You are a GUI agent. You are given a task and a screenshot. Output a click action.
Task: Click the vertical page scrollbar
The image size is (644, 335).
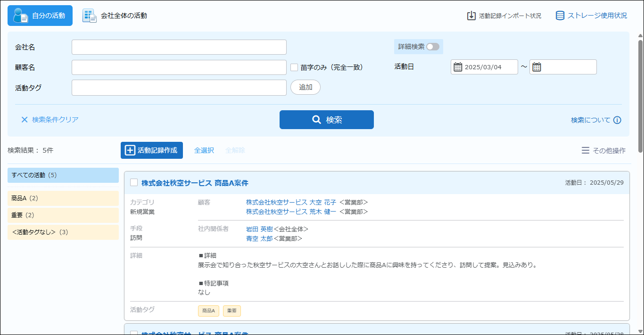[640, 94]
